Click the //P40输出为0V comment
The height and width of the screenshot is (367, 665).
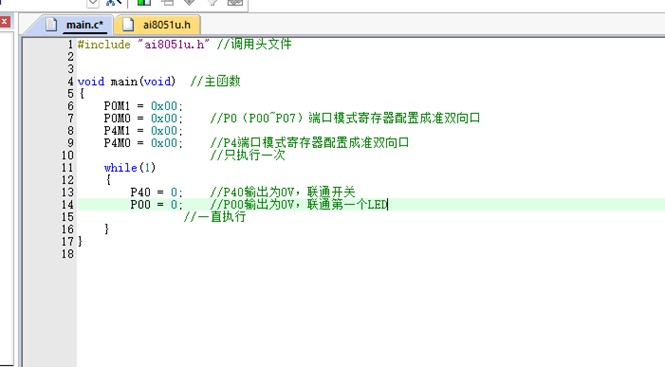[x=282, y=192]
